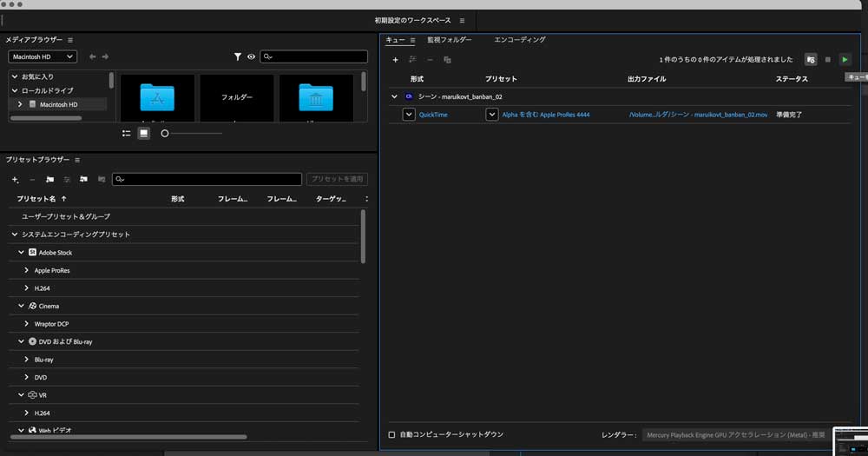Click the プリセットを適用 button
Image resolution: width=868 pixels, height=456 pixels.
(337, 179)
